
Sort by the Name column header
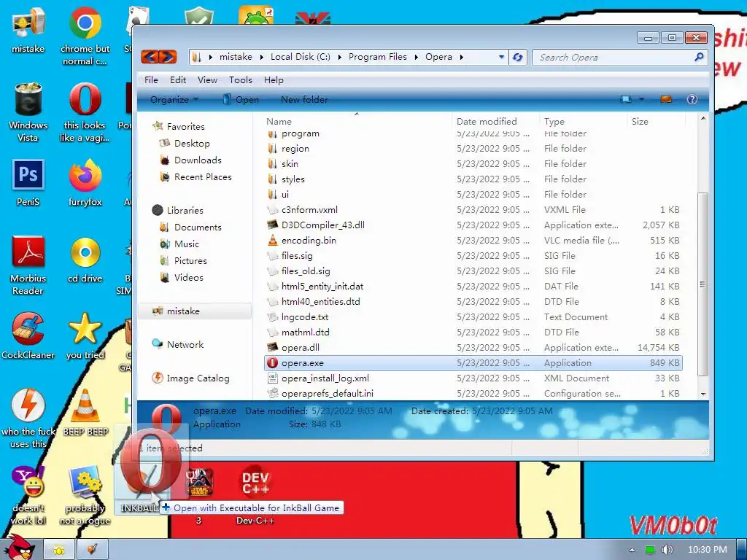coord(357,122)
